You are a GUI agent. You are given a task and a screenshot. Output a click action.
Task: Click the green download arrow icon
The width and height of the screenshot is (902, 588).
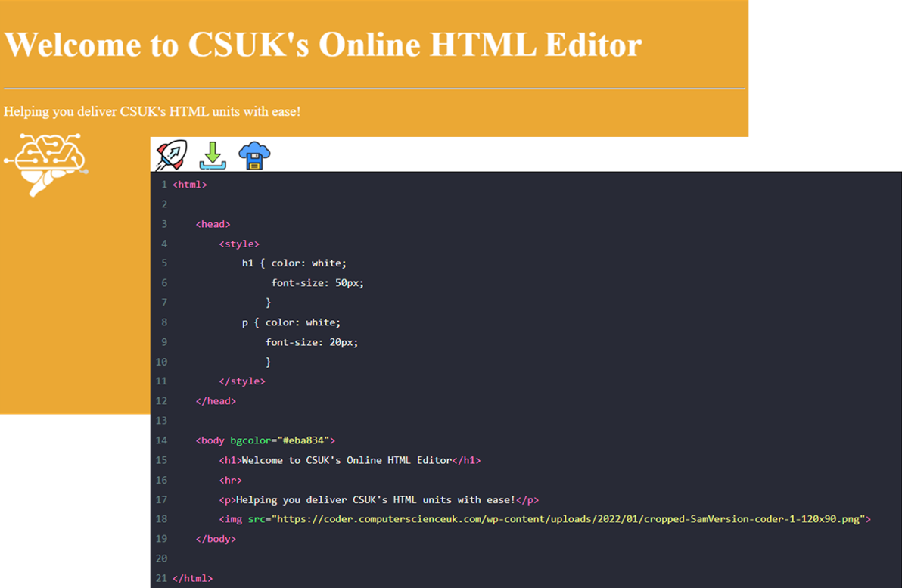(x=213, y=155)
